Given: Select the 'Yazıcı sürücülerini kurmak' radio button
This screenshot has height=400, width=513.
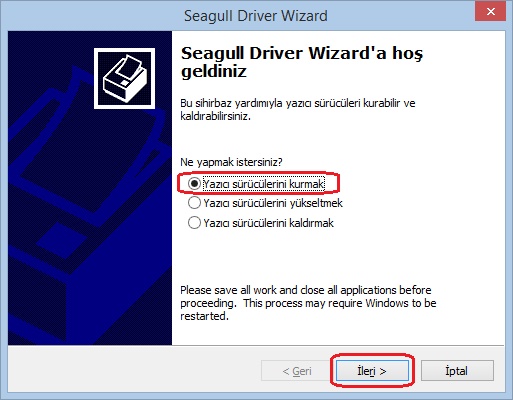Looking at the screenshot, I should 194,184.
